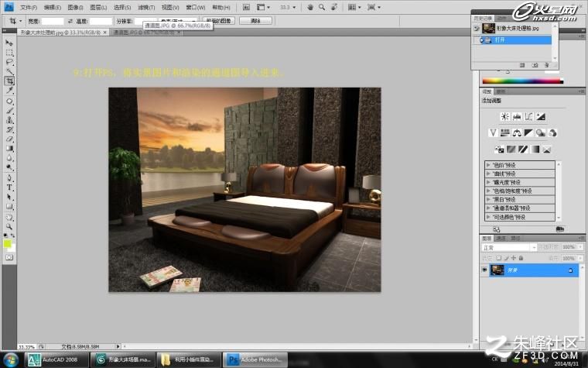Click the yellow-green foreground color swatch
The image size is (588, 368).
[x=7, y=244]
